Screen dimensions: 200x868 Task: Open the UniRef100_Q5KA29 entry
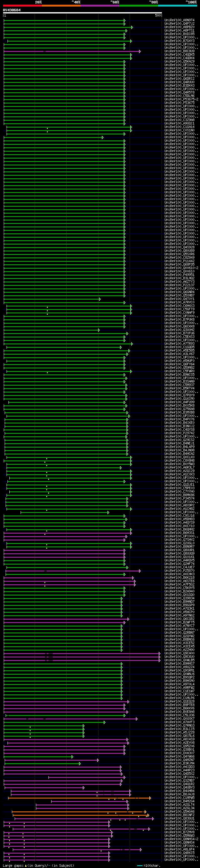point(179,61)
